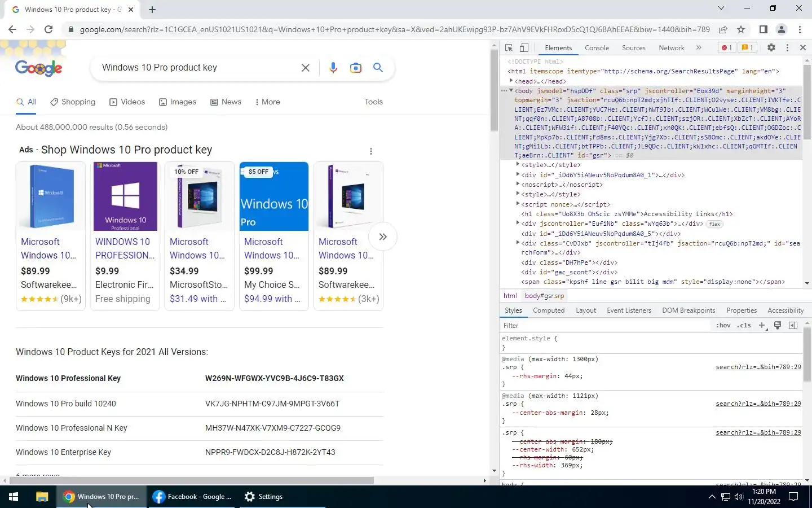
Task: Expand the div with jscontroller EufiNb
Action: 518,224
